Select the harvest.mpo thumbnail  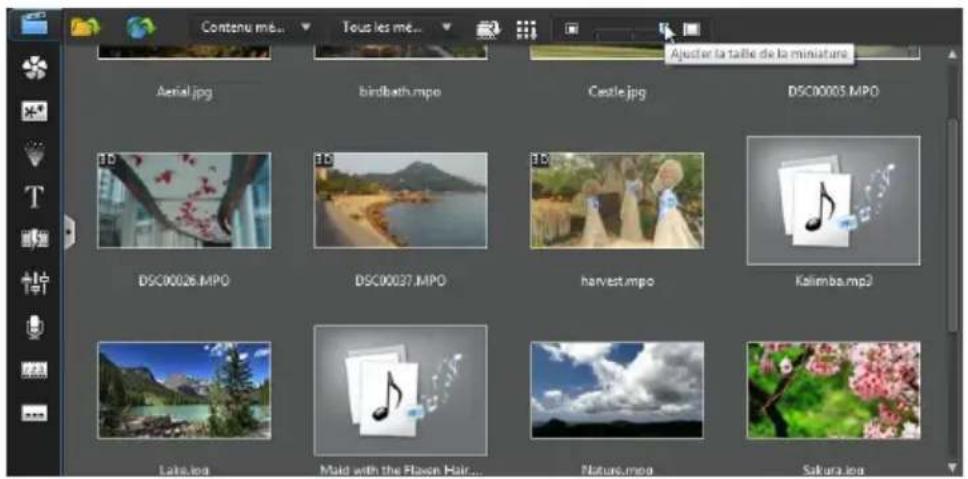pos(616,200)
